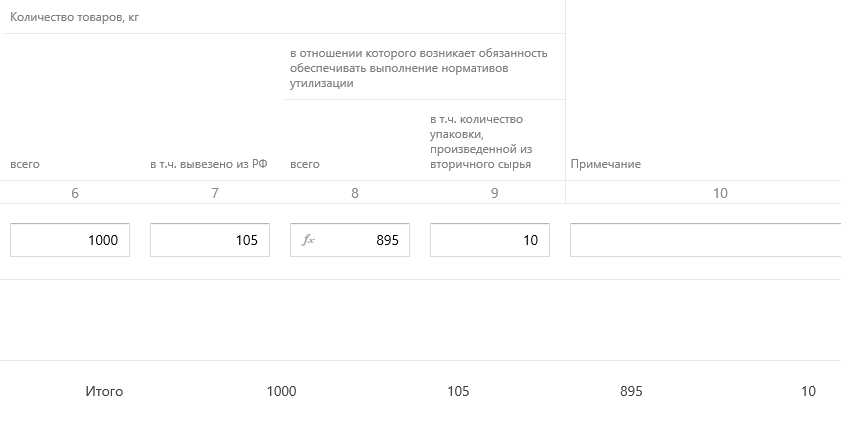The height and width of the screenshot is (421, 841).
Task: Click the в т.ч. вывезено из РФ header
Action: 209,164
